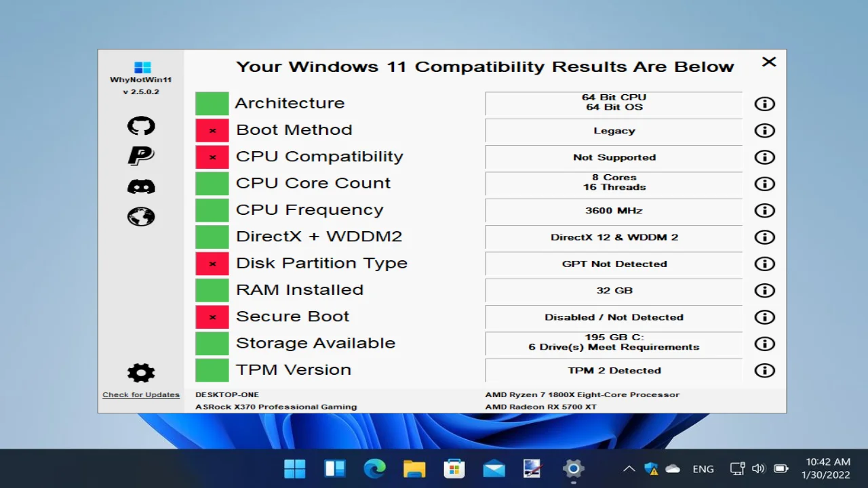
Task: Open the Mail app from taskbar
Action: click(x=494, y=468)
